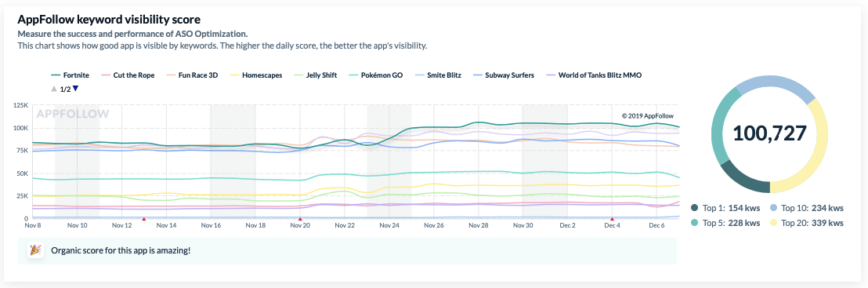The width and height of the screenshot is (868, 288).
Task: Click the party popper icon in the organic score banner
Action: coord(35,250)
